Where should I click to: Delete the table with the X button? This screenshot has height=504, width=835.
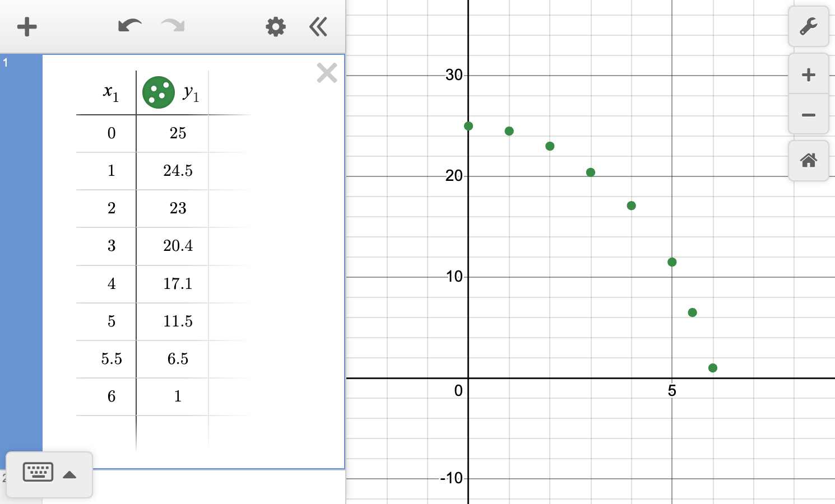pos(327,73)
